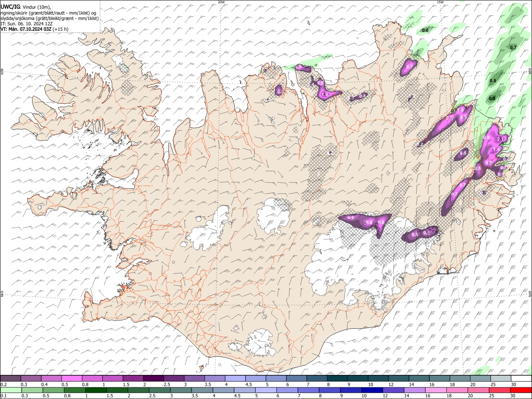Click the 20W longitude label at top
This screenshot has width=532, height=399.
tap(221, 2)
